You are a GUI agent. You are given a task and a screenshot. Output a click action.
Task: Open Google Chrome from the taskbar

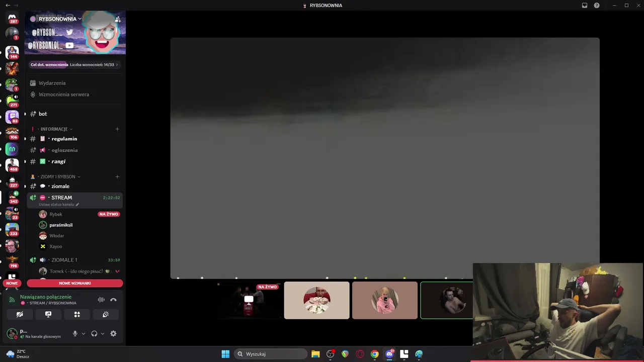tap(374, 354)
